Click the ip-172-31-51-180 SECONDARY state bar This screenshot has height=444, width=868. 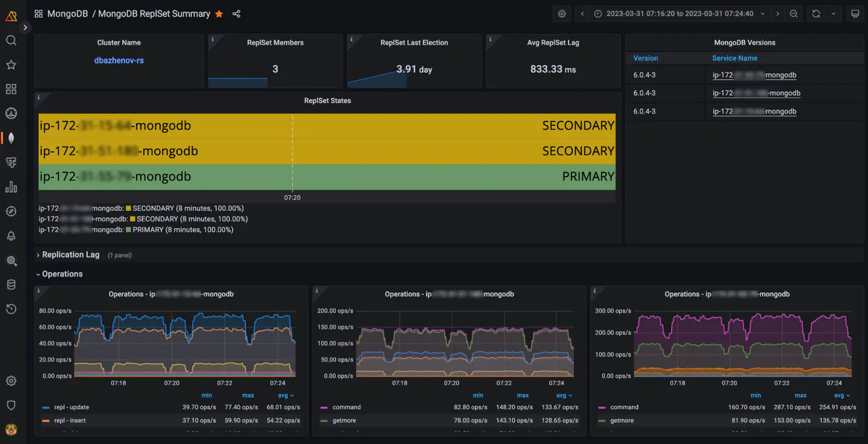pyautogui.click(x=327, y=151)
